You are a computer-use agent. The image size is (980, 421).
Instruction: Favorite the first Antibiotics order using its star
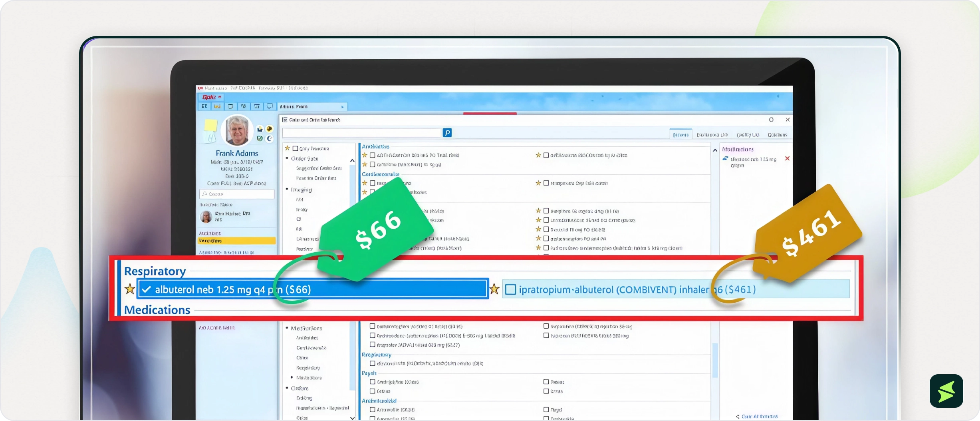click(365, 155)
